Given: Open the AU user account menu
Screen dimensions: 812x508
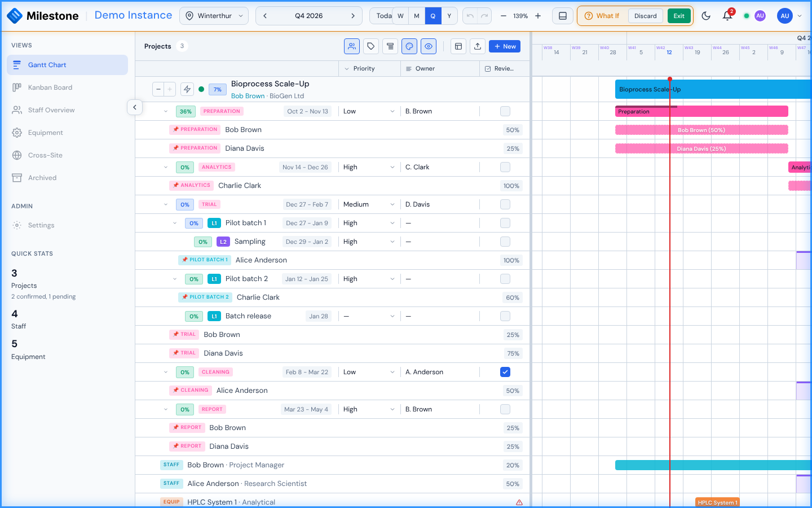Looking at the screenshot, I should coord(789,16).
